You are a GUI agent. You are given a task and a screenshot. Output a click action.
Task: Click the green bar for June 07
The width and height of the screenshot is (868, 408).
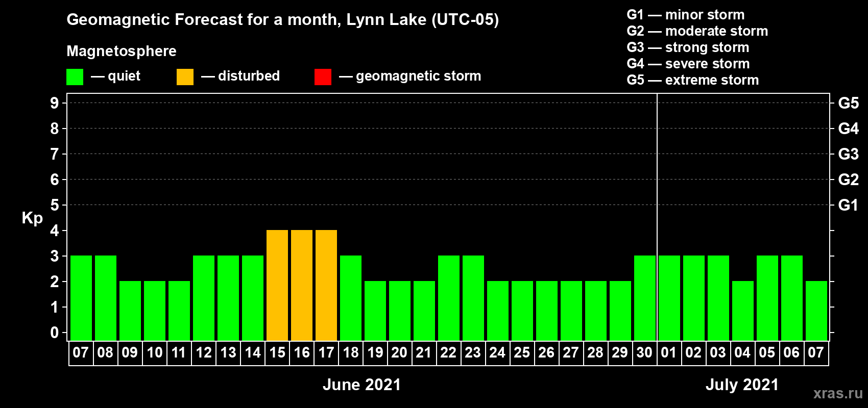[81, 298]
